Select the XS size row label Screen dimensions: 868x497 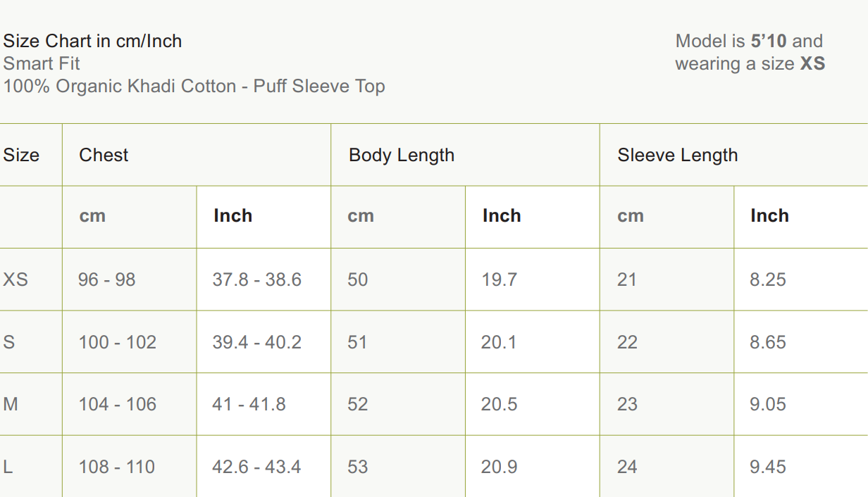coord(15,279)
